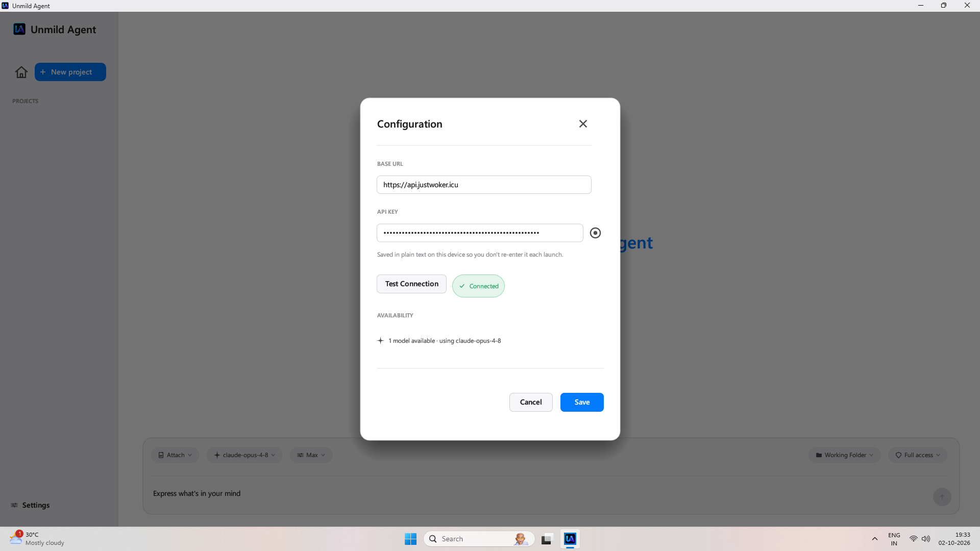Open Settings in the sidebar
980x551 pixels.
[30, 505]
